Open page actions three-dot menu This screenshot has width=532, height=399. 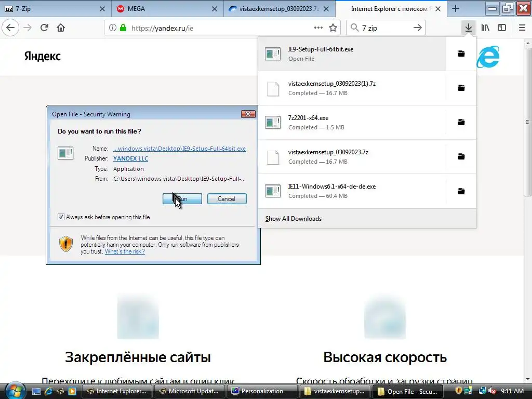(x=318, y=28)
